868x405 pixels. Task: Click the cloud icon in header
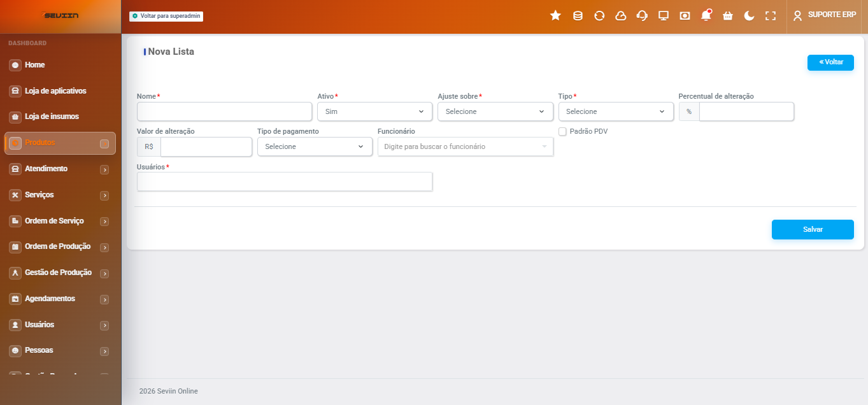pos(620,15)
